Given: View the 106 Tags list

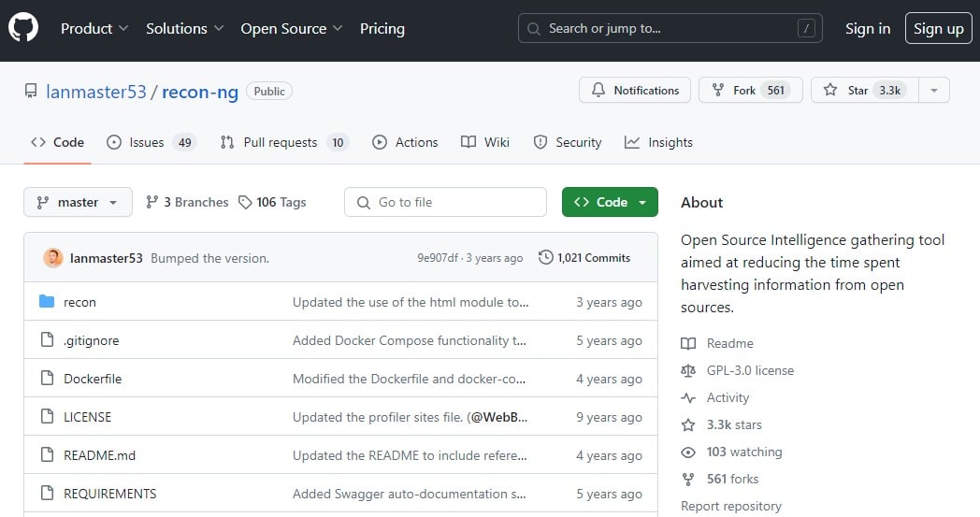Looking at the screenshot, I should (x=272, y=202).
